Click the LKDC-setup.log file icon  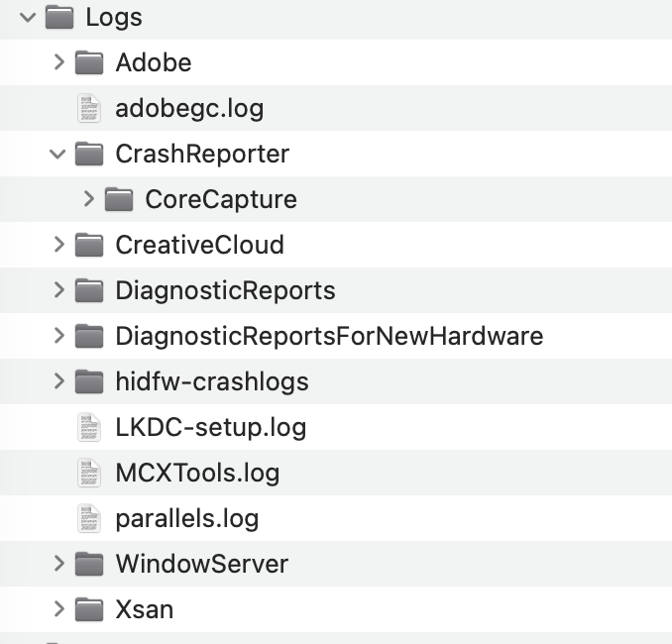89,427
